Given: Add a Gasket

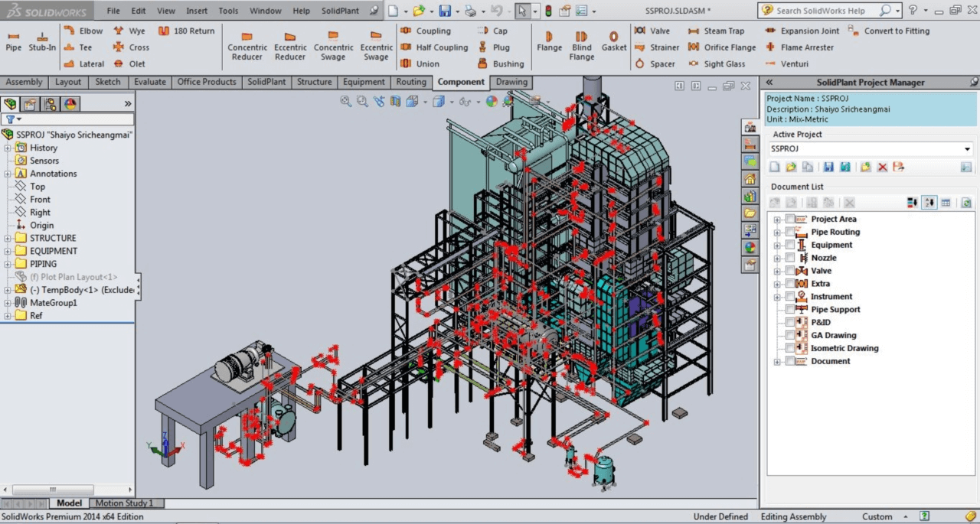Looking at the screenshot, I should [x=614, y=41].
